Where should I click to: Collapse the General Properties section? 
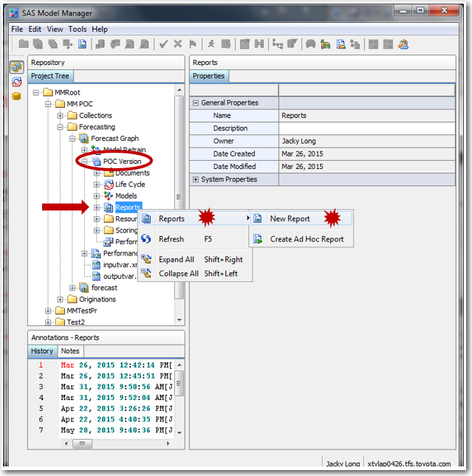(x=196, y=103)
